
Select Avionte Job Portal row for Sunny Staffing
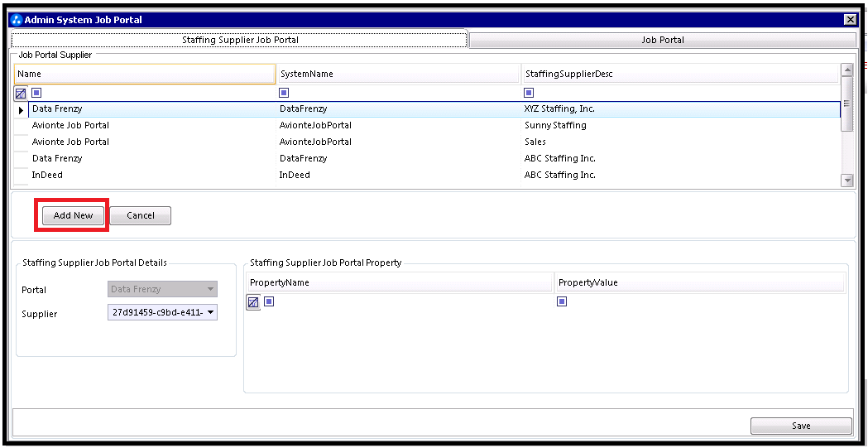[434, 125]
